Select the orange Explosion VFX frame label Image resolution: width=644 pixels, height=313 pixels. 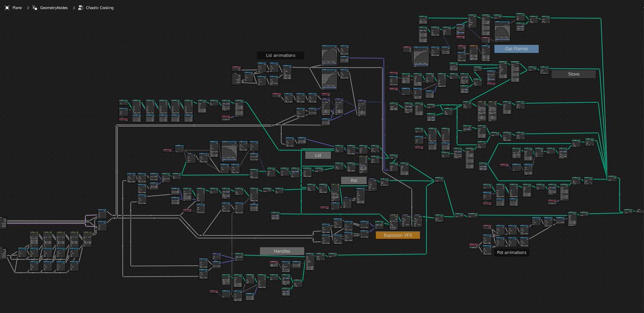tap(398, 235)
